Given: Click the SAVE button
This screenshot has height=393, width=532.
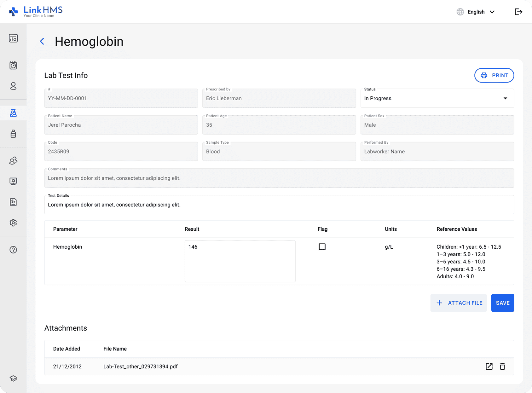Looking at the screenshot, I should pyautogui.click(x=503, y=303).
